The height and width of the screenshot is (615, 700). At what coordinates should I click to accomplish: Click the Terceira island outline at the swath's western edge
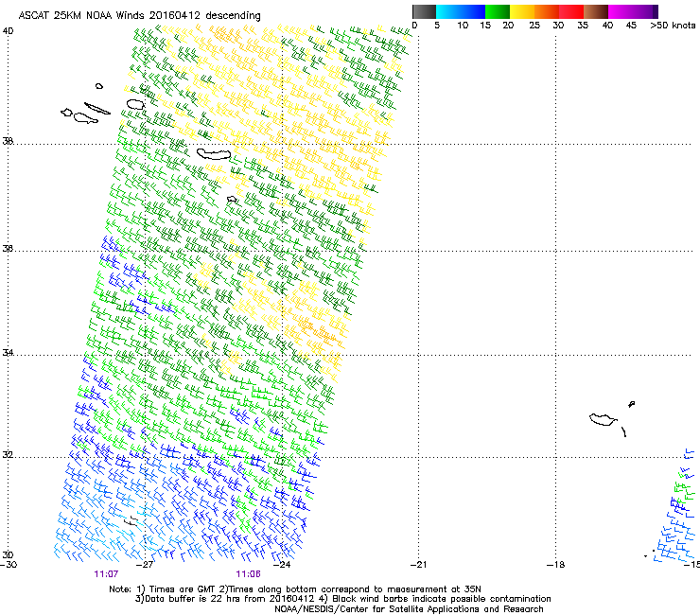135,104
